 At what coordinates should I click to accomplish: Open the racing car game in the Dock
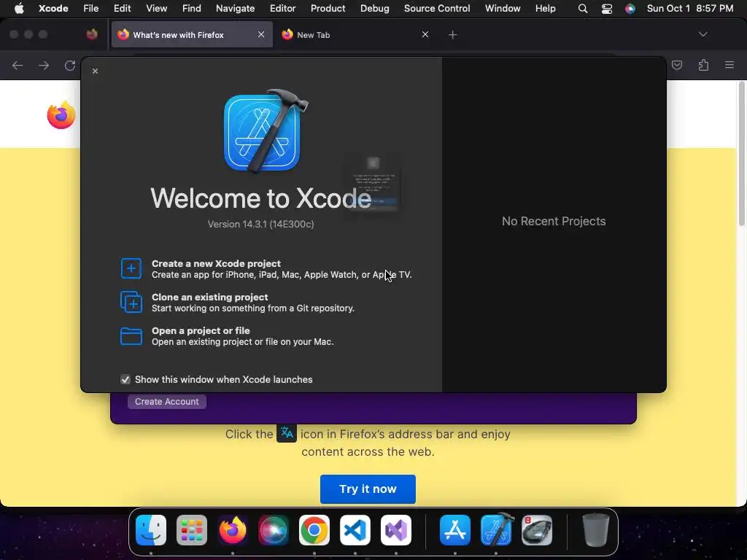537,530
